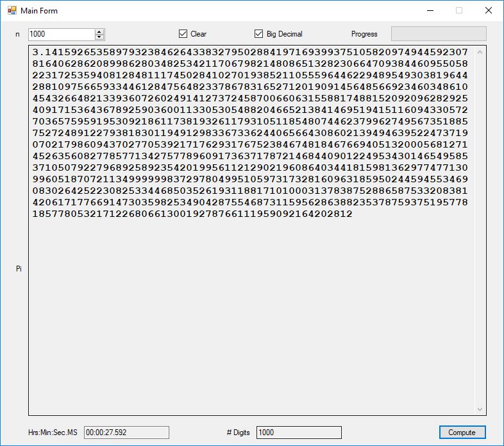Click the text area scroll up arrow
The height and width of the screenshot is (446, 504).
[480, 51]
